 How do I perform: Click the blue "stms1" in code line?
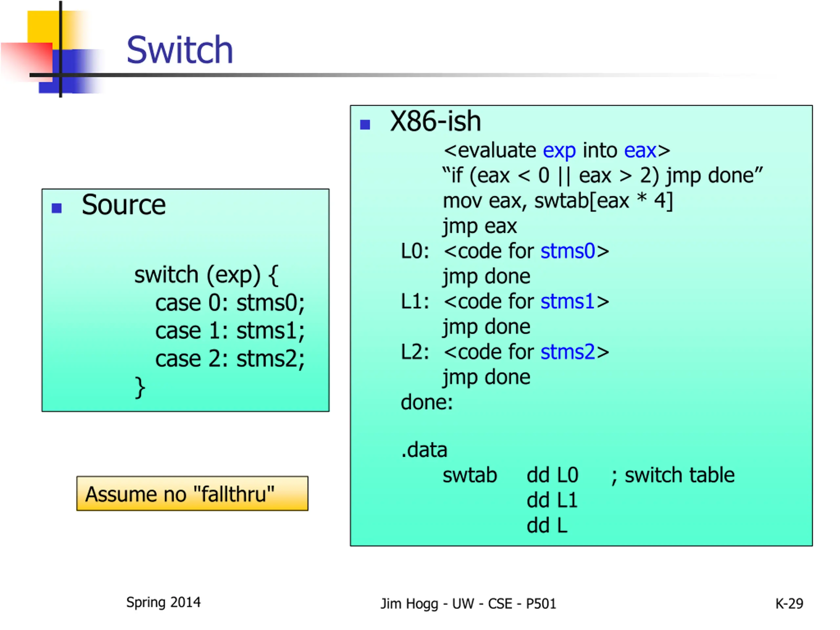click(x=567, y=302)
